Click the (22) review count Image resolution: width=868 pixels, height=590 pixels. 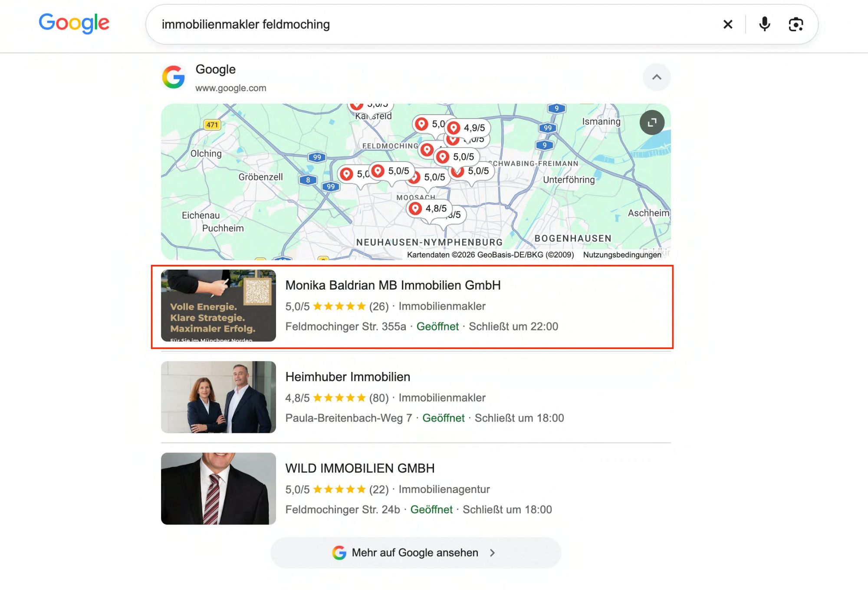tap(379, 490)
